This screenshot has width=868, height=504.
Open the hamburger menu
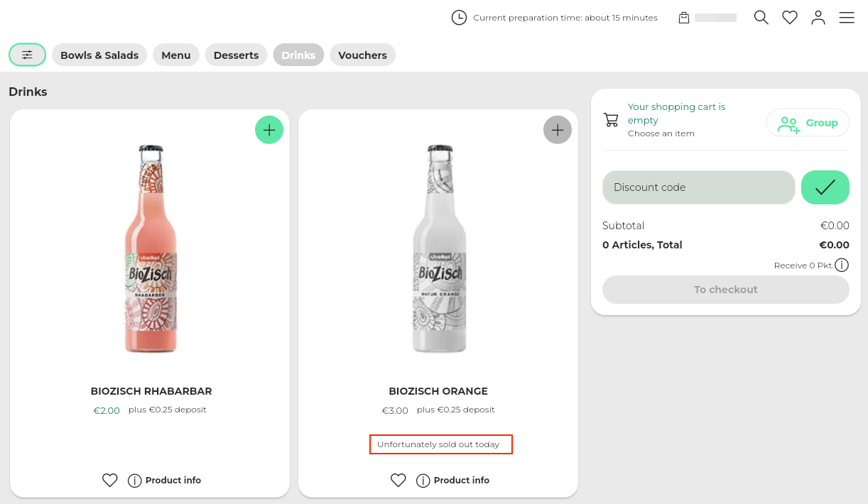(x=847, y=18)
